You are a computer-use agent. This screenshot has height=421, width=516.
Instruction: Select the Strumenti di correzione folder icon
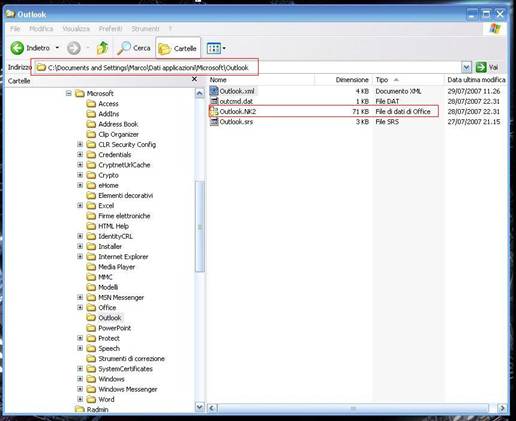point(91,359)
